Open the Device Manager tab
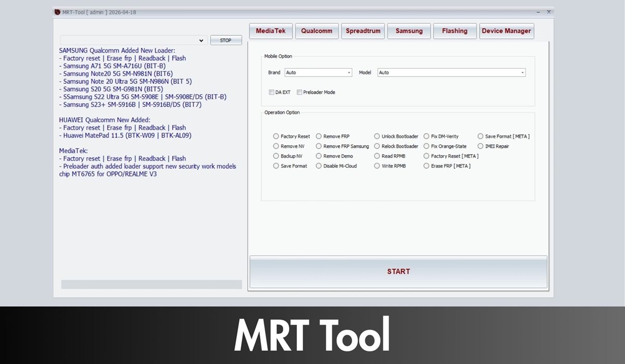This screenshot has height=364, width=625. click(506, 31)
